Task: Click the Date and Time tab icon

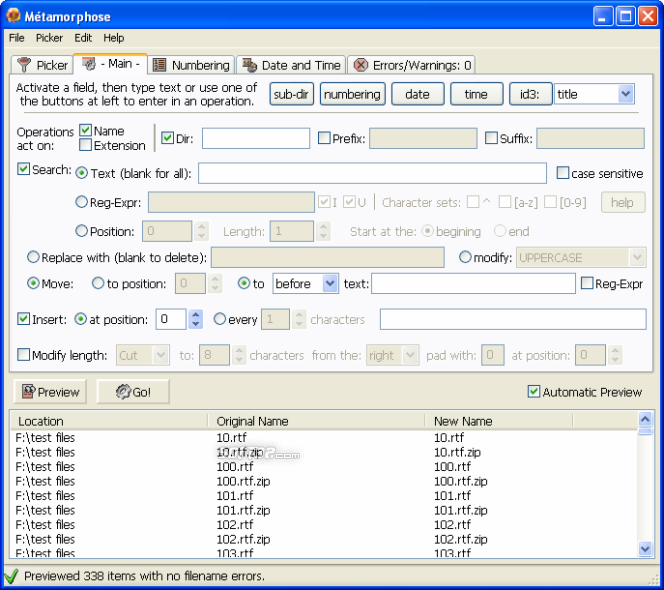Action: point(249,65)
